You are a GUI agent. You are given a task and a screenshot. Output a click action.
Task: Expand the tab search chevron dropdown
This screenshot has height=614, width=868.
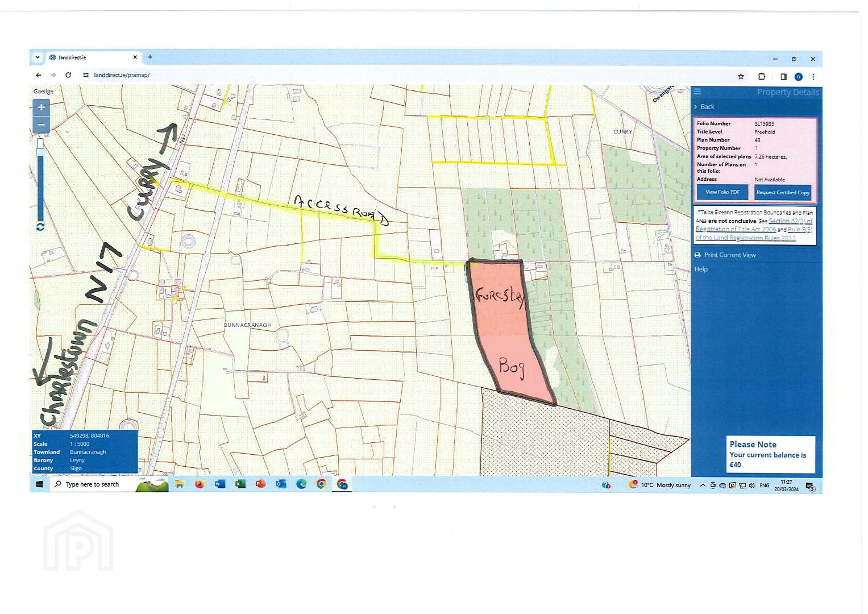point(38,57)
